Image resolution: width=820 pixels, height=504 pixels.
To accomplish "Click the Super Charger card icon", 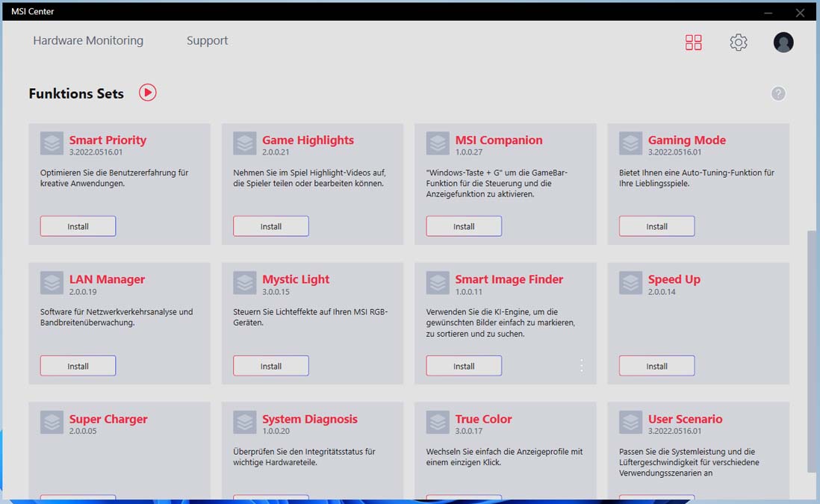I will (x=52, y=423).
